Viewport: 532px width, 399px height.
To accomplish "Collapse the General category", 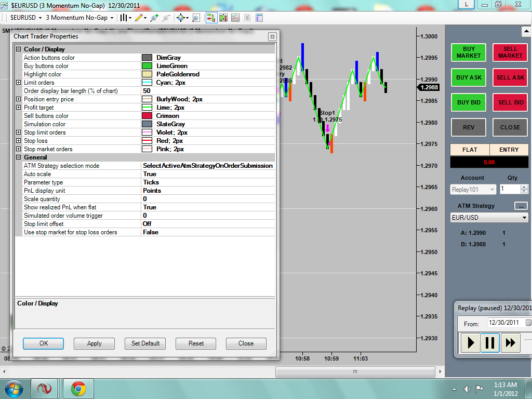I will pyautogui.click(x=19, y=157).
